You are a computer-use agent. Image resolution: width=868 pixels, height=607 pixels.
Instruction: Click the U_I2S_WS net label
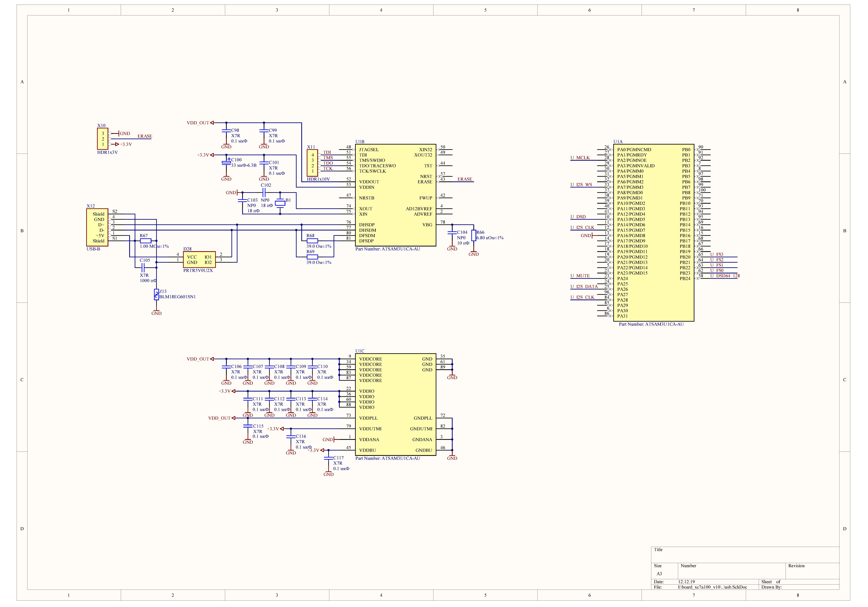pyautogui.click(x=581, y=185)
